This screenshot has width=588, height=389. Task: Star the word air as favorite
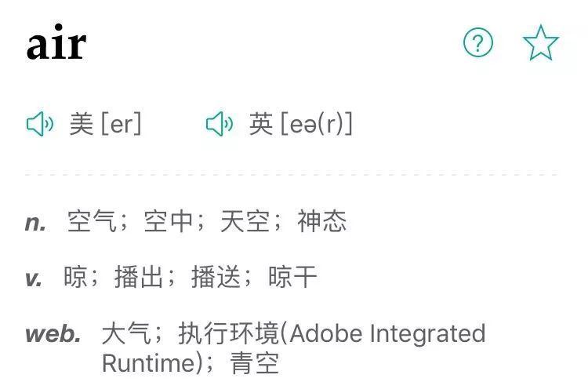point(541,43)
